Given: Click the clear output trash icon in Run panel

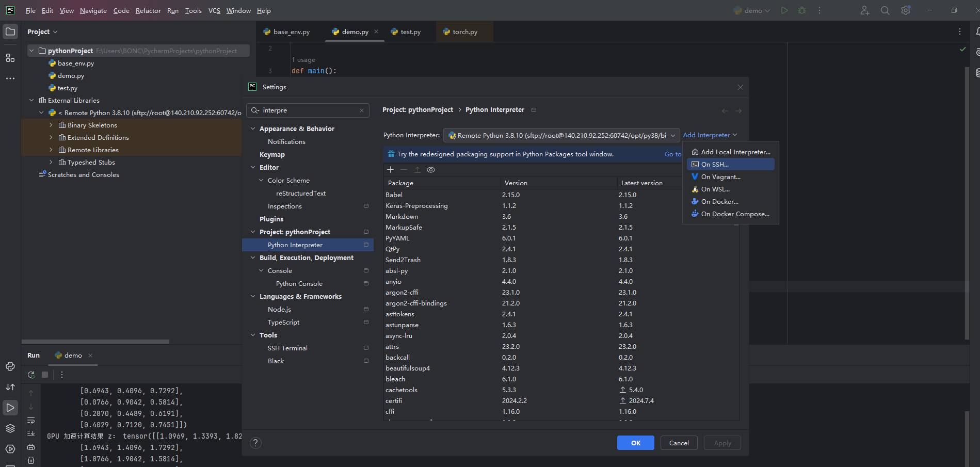Looking at the screenshot, I should (x=31, y=460).
